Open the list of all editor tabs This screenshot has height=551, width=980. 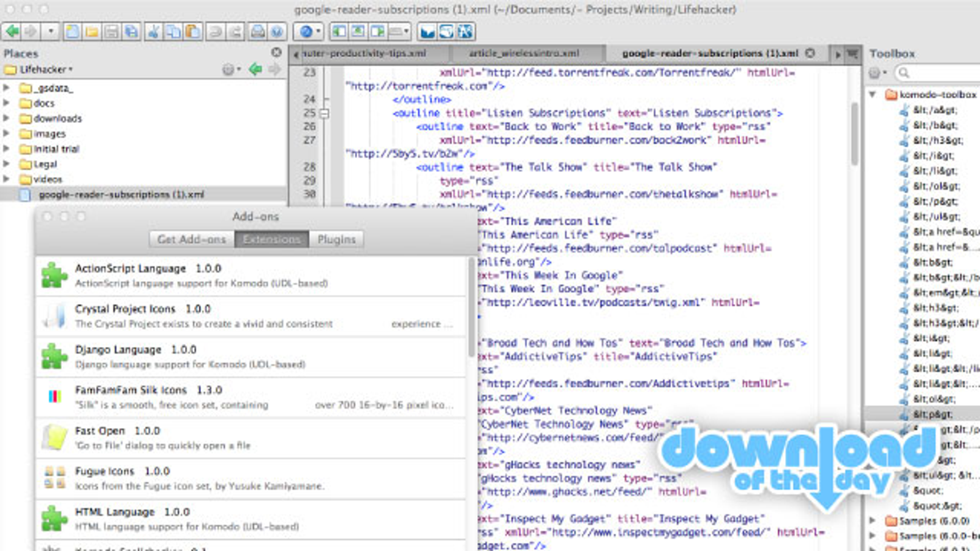click(852, 54)
